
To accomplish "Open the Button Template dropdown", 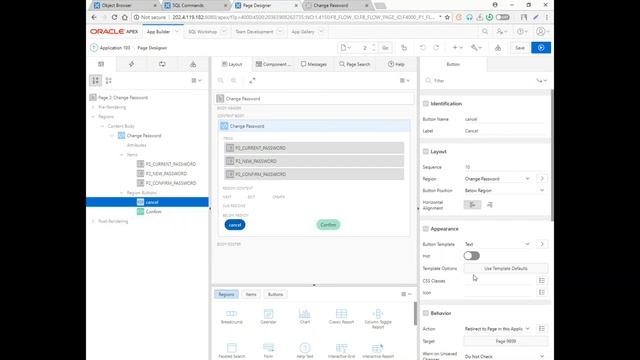I will [x=497, y=244].
